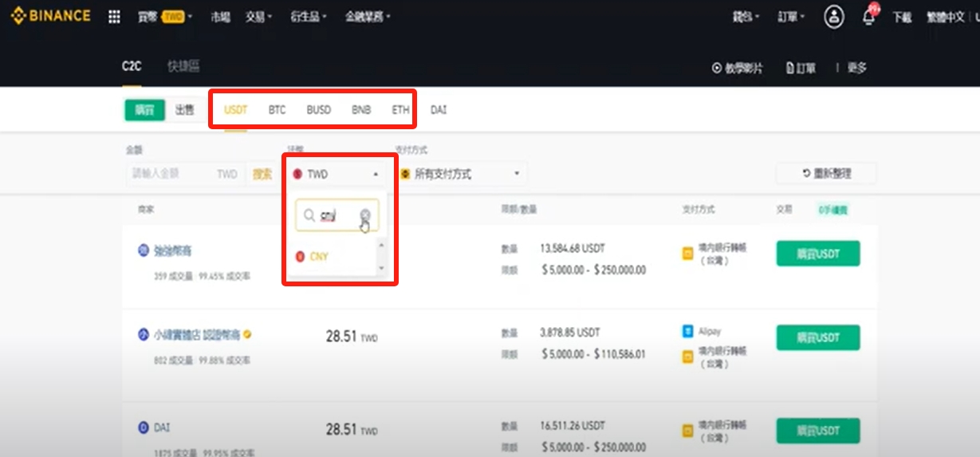The image size is (980, 457).
Task: Click the verified badge beside 小確實體店
Action: click(x=248, y=335)
